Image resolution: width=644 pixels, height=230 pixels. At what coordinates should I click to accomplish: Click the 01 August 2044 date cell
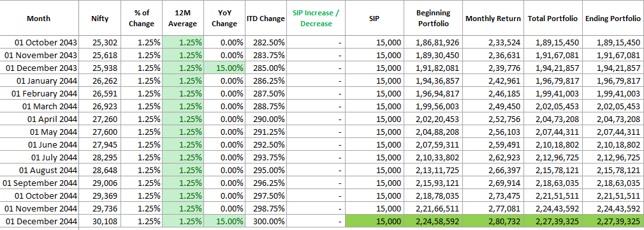pos(39,170)
